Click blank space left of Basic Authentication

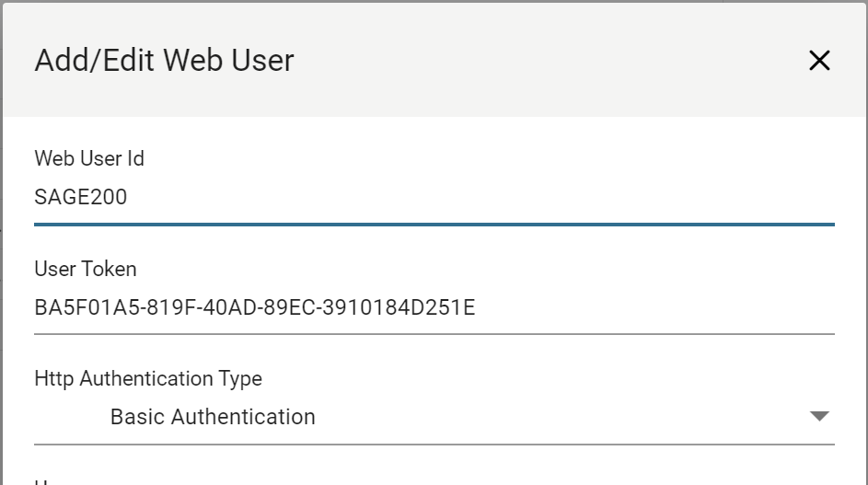69,417
